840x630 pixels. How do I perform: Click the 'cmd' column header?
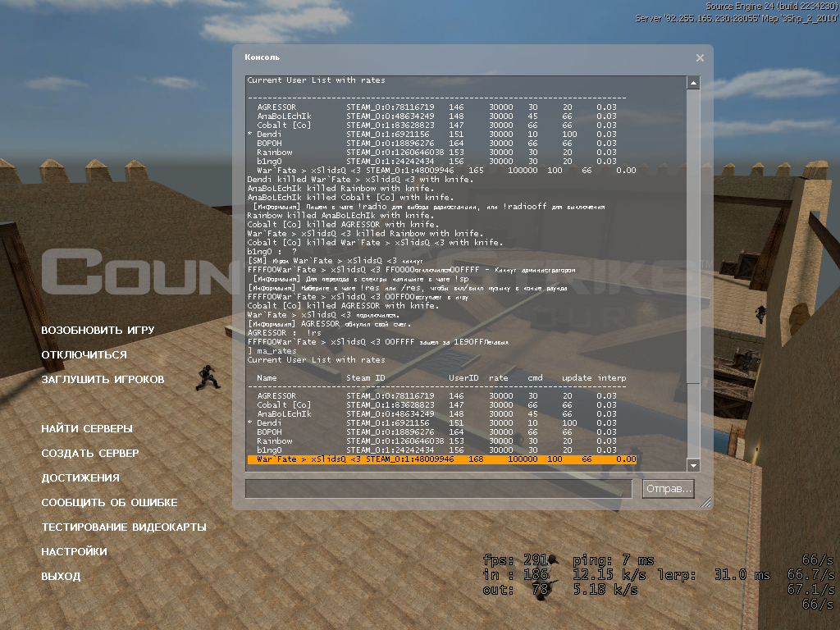(x=535, y=378)
